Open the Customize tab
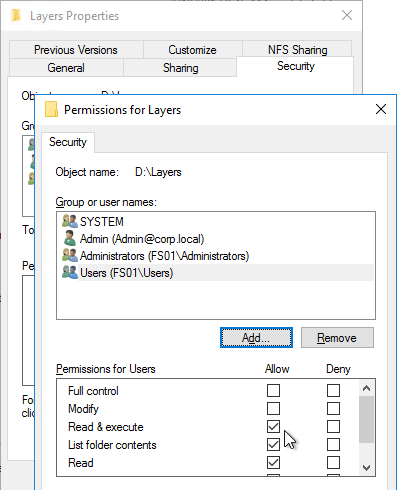 [192, 50]
